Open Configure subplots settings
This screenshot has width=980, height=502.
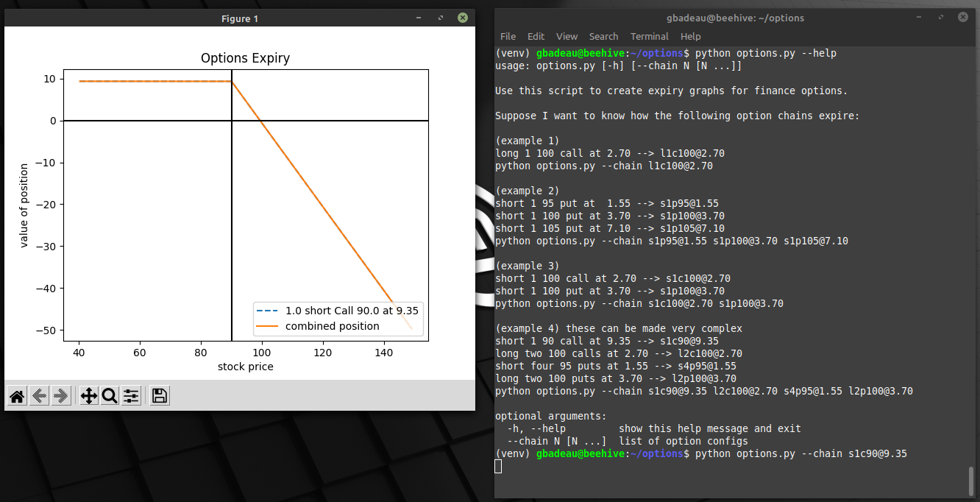[x=131, y=396]
